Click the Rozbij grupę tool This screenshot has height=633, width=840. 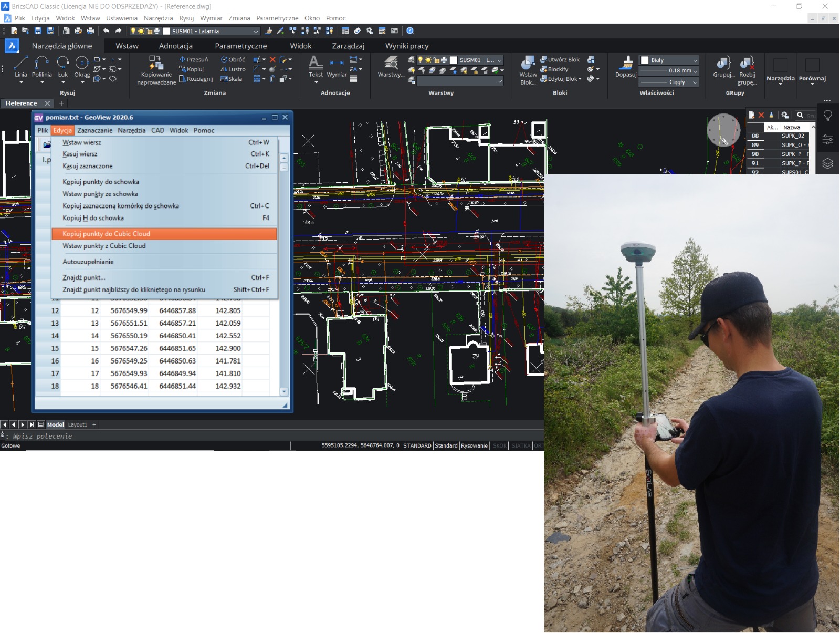[747, 70]
